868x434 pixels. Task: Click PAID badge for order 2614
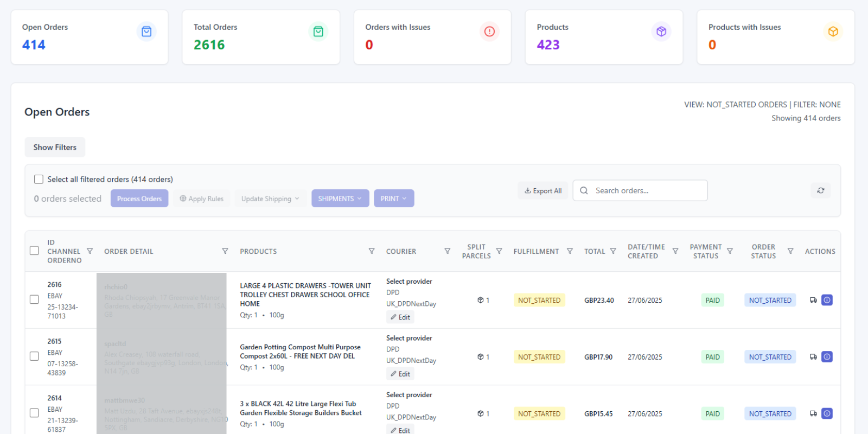pyautogui.click(x=713, y=413)
